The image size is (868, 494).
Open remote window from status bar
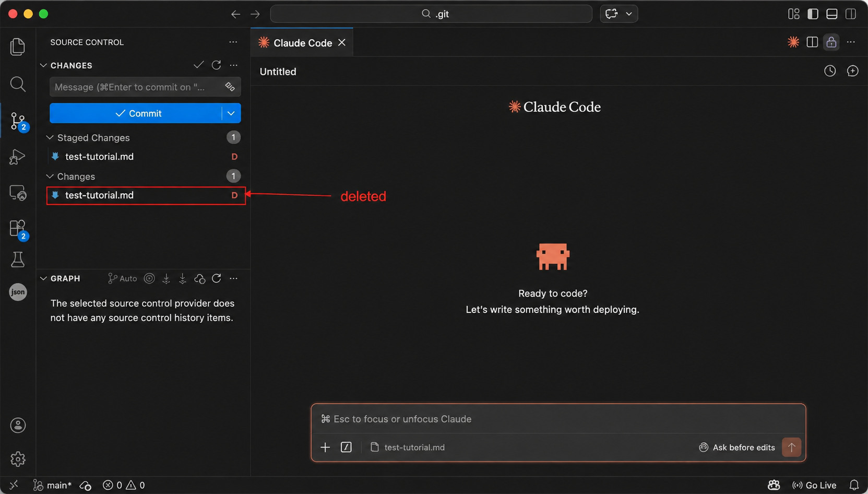pyautogui.click(x=14, y=485)
